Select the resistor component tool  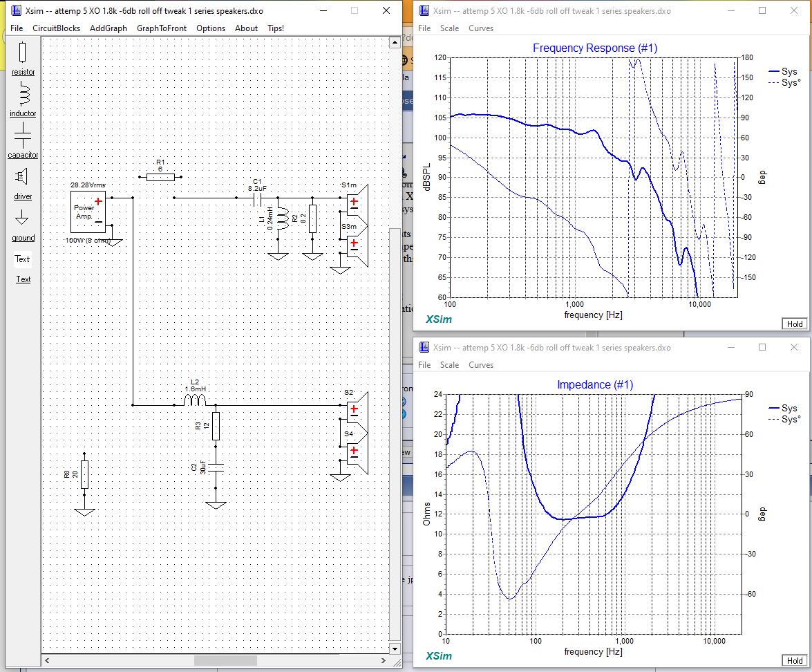(23, 59)
